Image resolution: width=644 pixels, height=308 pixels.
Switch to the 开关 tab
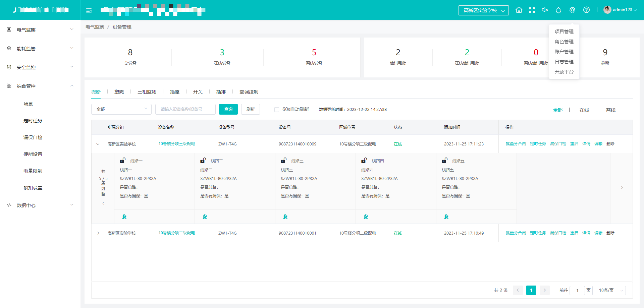coord(198,92)
